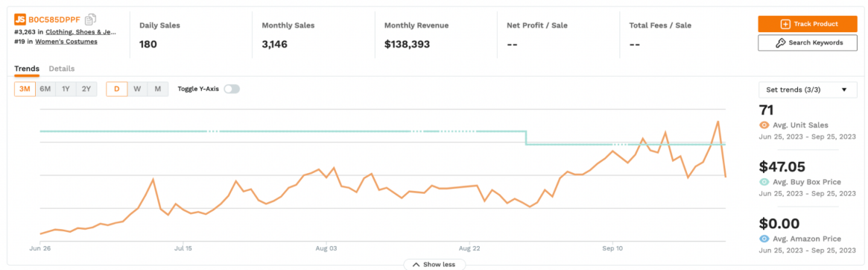Select the 1Y time range

66,90
